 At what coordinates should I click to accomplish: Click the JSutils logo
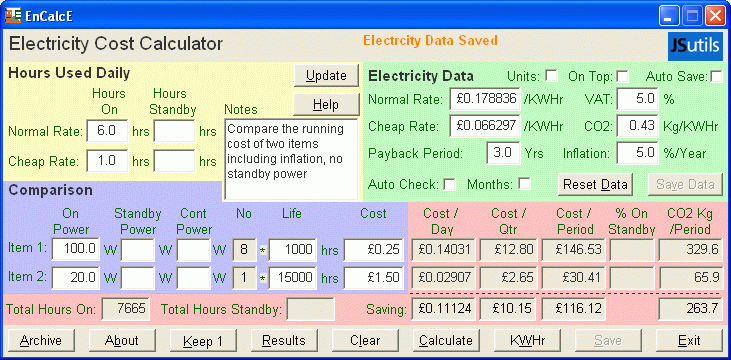(x=696, y=47)
